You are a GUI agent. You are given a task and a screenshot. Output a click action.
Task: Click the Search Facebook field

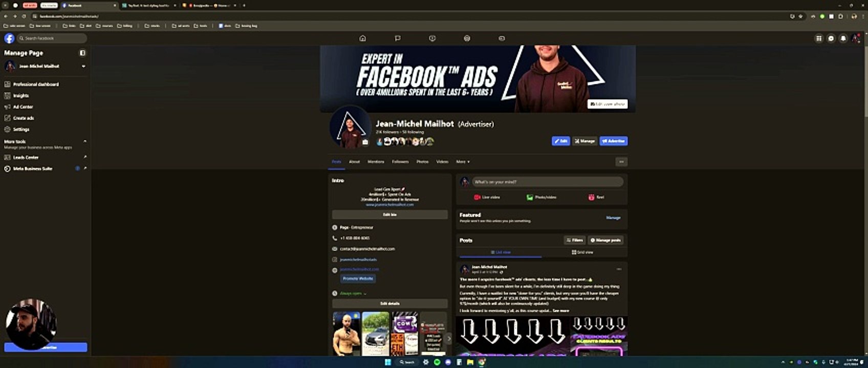click(52, 38)
